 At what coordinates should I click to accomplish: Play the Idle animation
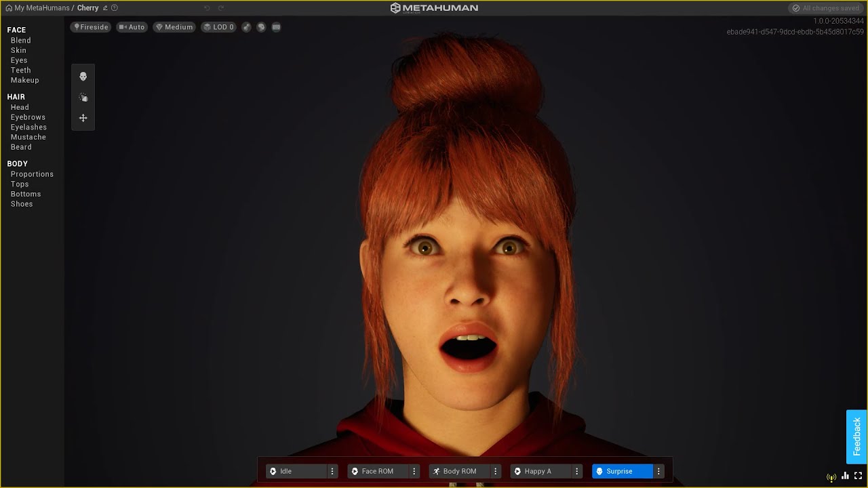[x=296, y=471]
